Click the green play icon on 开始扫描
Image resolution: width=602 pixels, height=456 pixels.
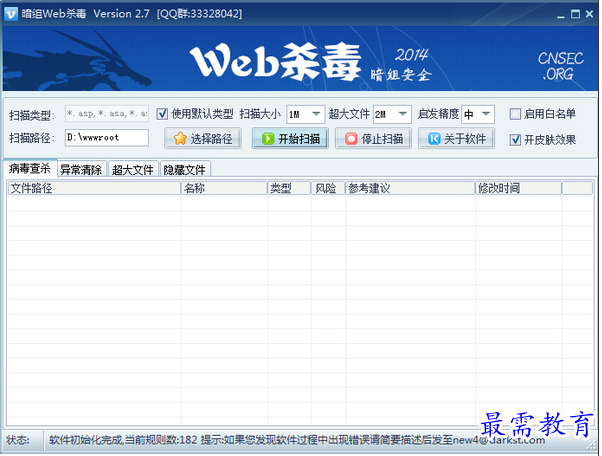tap(268, 139)
